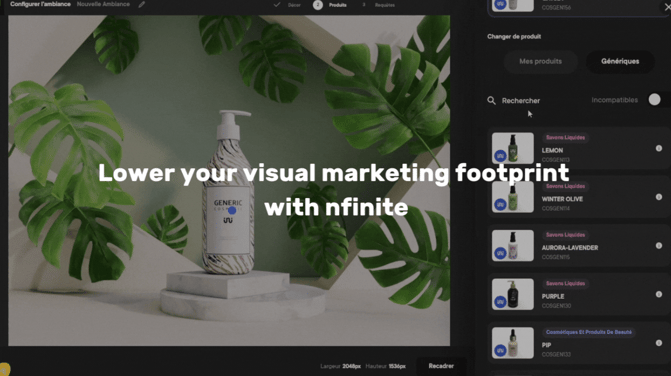Edit ambiance name with pencil icon
The width and height of the screenshot is (671, 376).
142,5
